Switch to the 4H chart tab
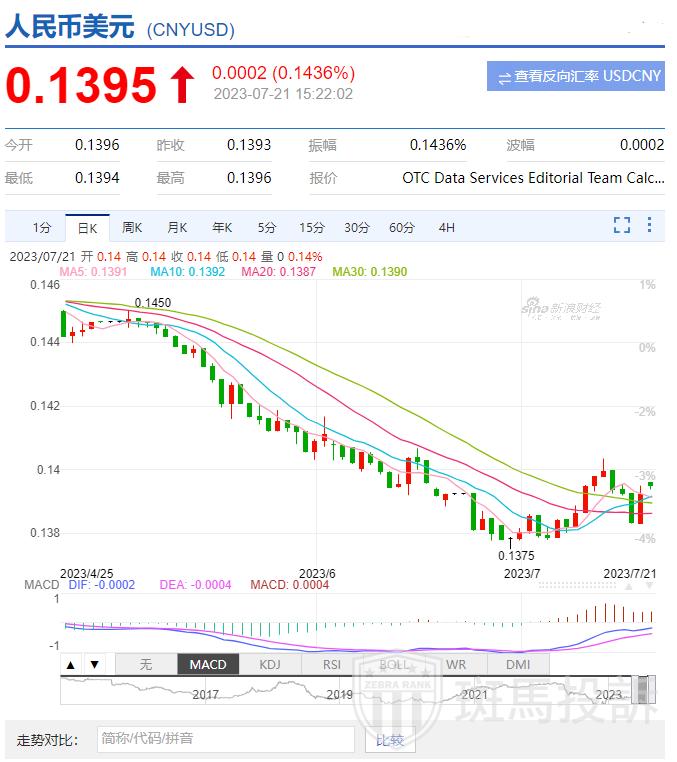677x762 pixels. pyautogui.click(x=446, y=227)
